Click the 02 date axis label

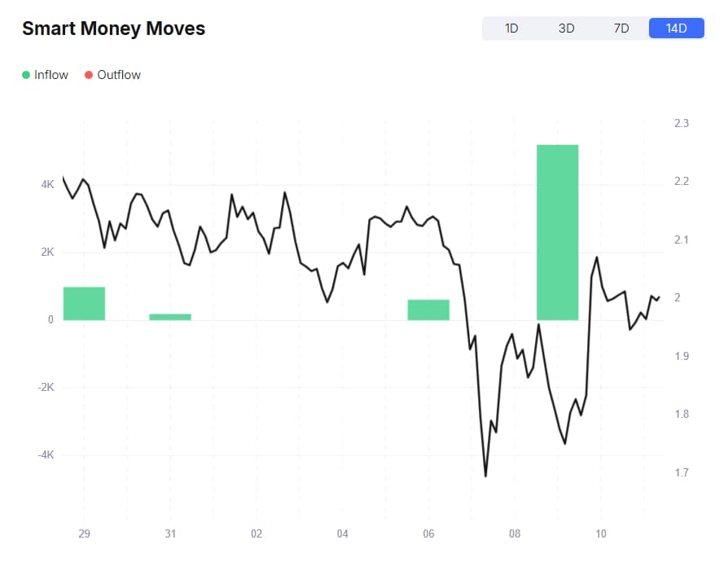[x=257, y=533]
